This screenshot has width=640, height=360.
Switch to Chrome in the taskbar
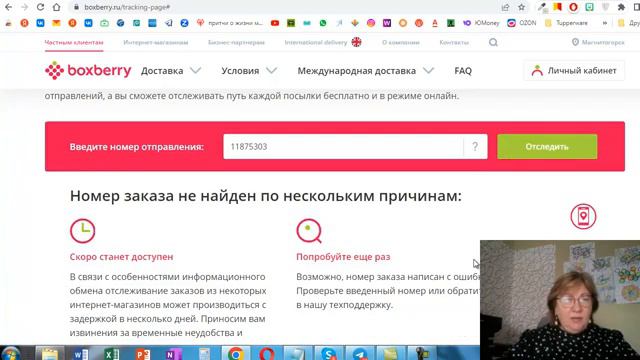tap(236, 353)
